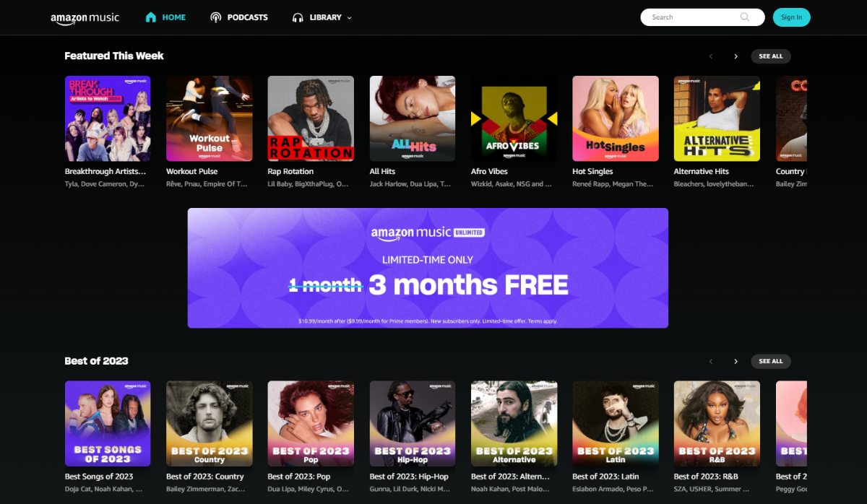Click the 'Lil Baby, BigXthaPlug' artist text

pos(309,184)
